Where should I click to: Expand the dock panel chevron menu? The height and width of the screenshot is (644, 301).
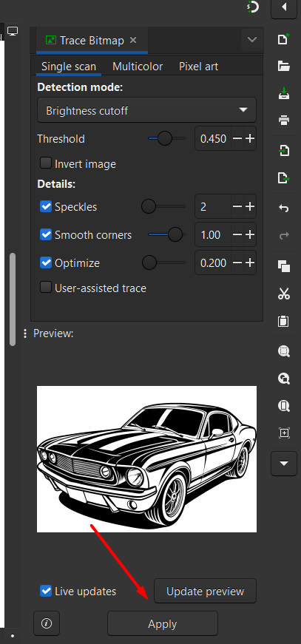point(251,40)
